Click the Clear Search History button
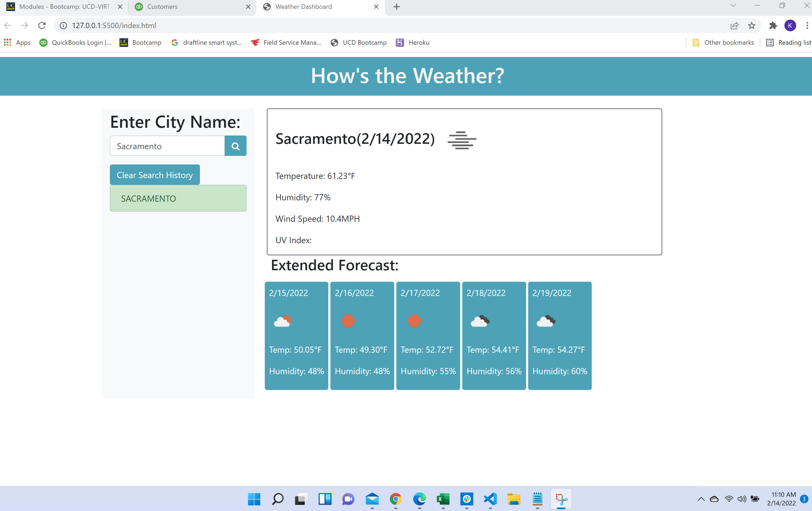This screenshot has height=511, width=812. (154, 175)
